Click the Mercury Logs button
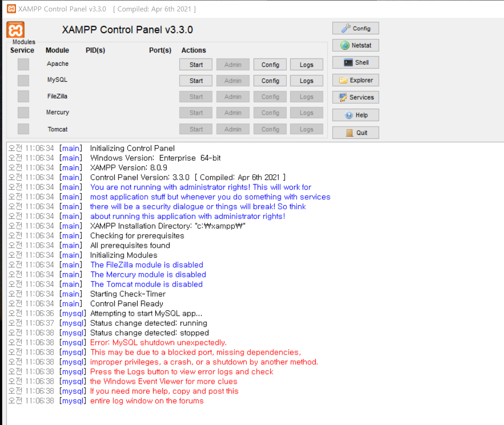The height and width of the screenshot is (425, 504). (x=306, y=113)
